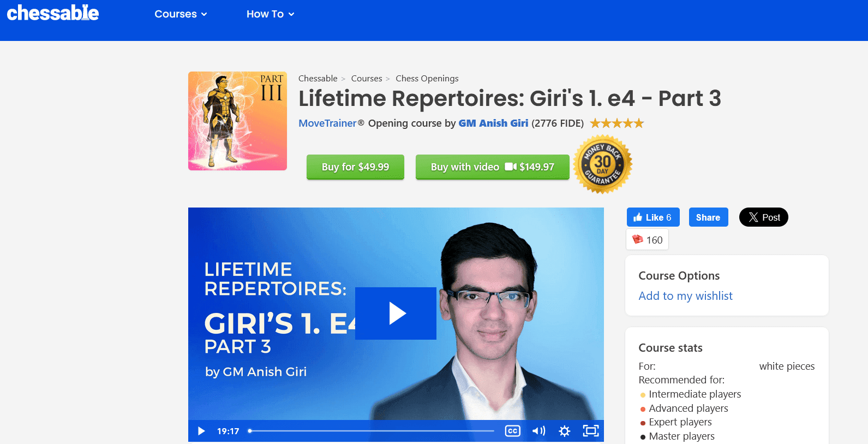
Task: Expand the Courses dropdown menu
Action: pyautogui.click(x=181, y=14)
